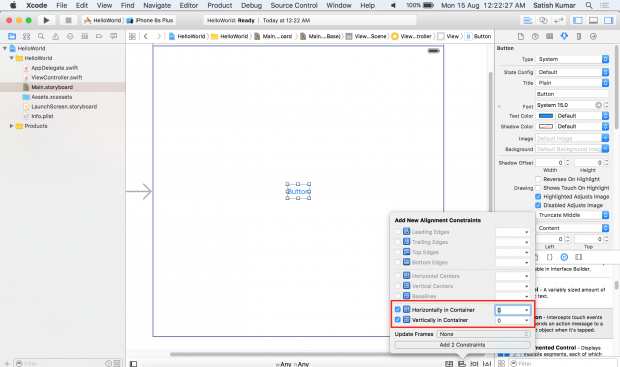Open the Horizontally in Container value dropdown
This screenshot has height=367, width=620.
click(526, 310)
